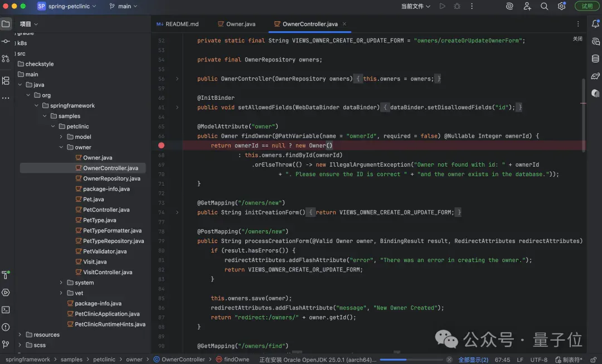Click the 关闭 close link in editor
The image size is (602, 364).
click(577, 39)
